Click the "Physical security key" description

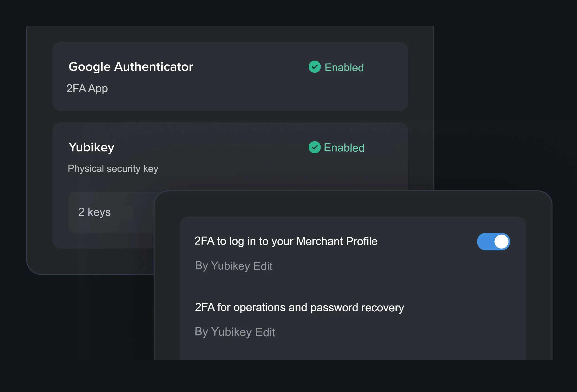click(x=113, y=169)
